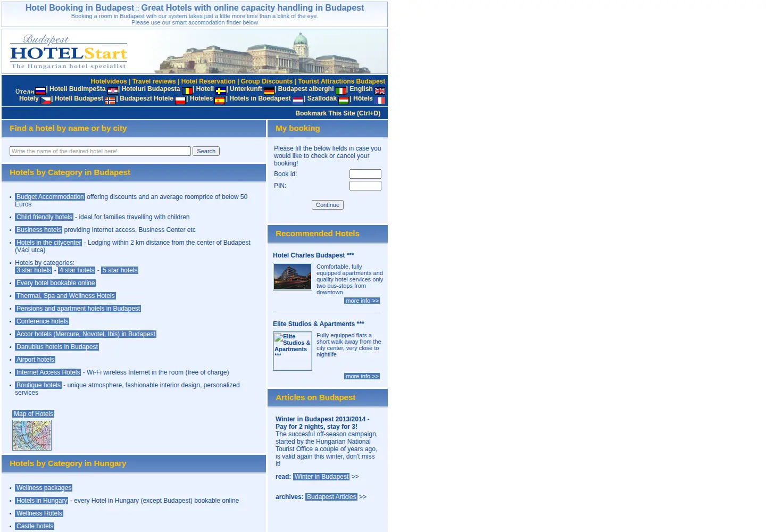
Task: Select 5 star hotels link
Action: pos(120,270)
